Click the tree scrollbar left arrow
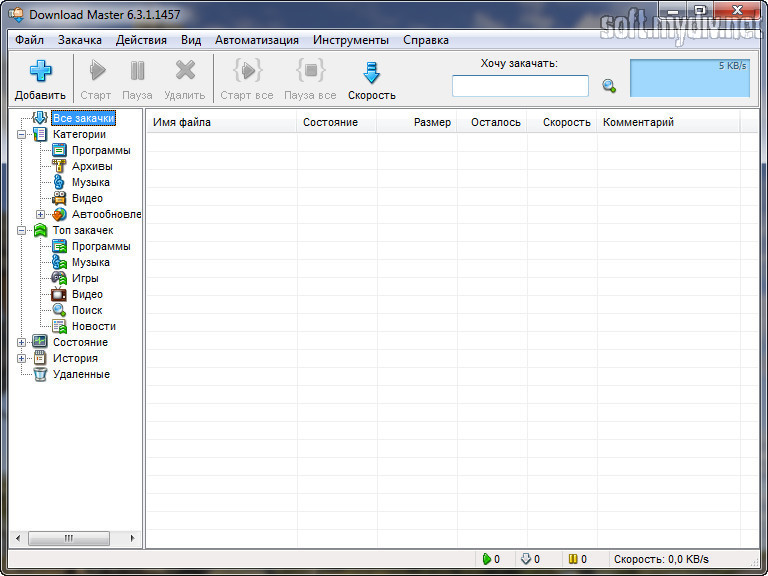 pyautogui.click(x=18, y=538)
